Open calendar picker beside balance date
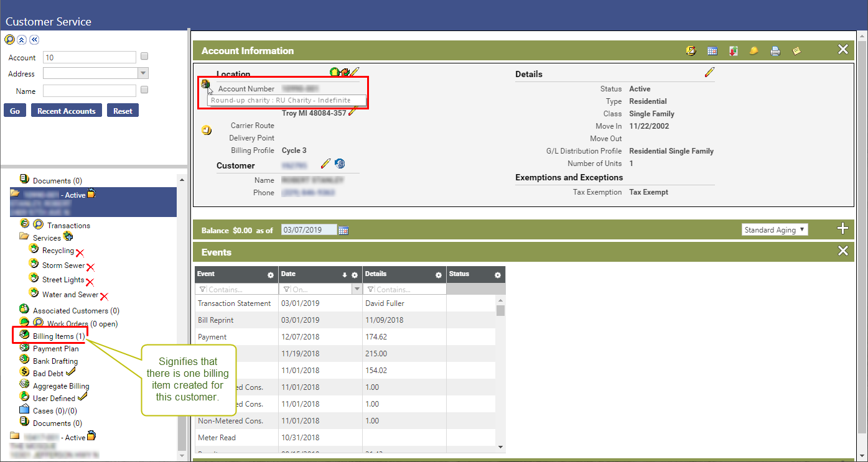The height and width of the screenshot is (462, 868). click(x=343, y=230)
